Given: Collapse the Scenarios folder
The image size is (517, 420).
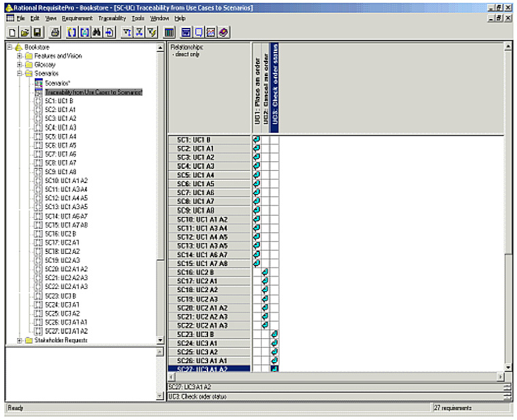Looking at the screenshot, I should [x=20, y=74].
